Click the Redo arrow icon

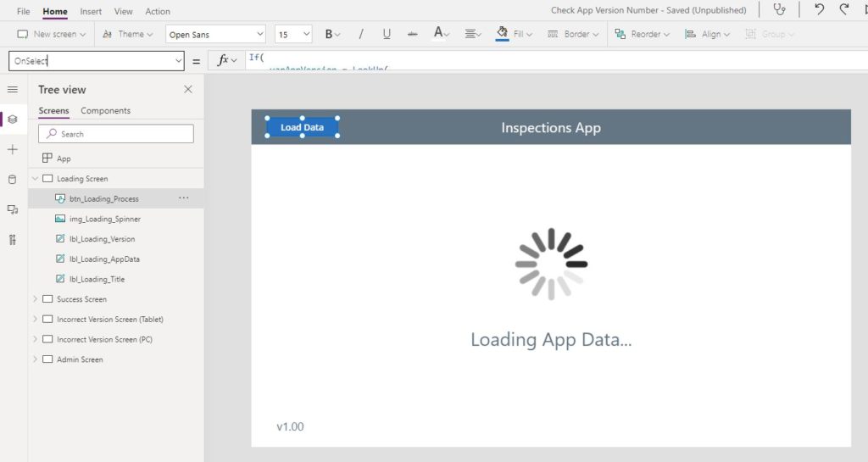[843, 9]
